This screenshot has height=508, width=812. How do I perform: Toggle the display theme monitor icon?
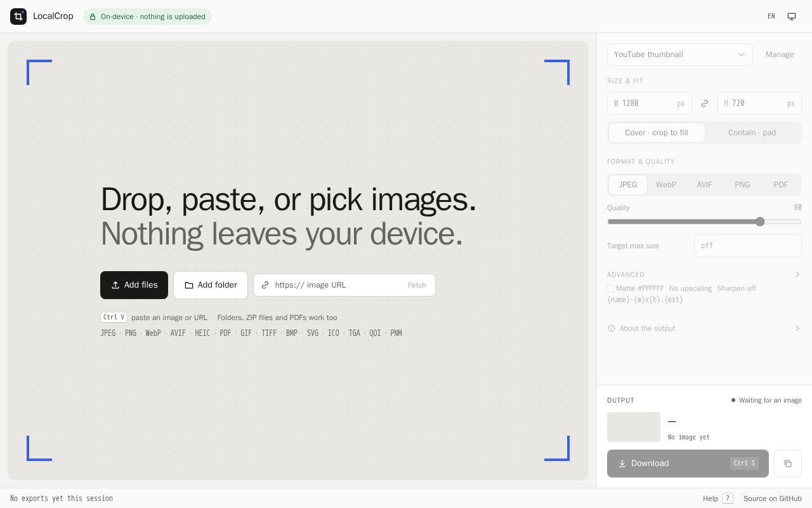tap(792, 17)
